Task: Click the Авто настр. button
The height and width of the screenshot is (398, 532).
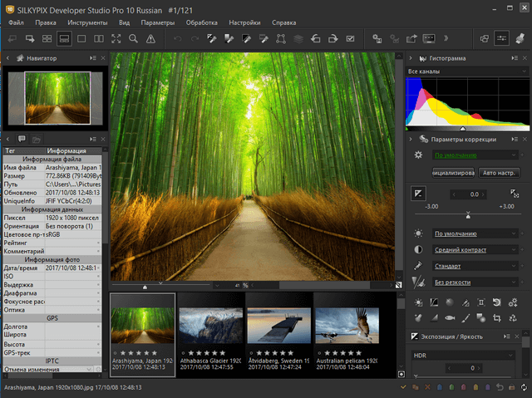Action: pos(498,174)
